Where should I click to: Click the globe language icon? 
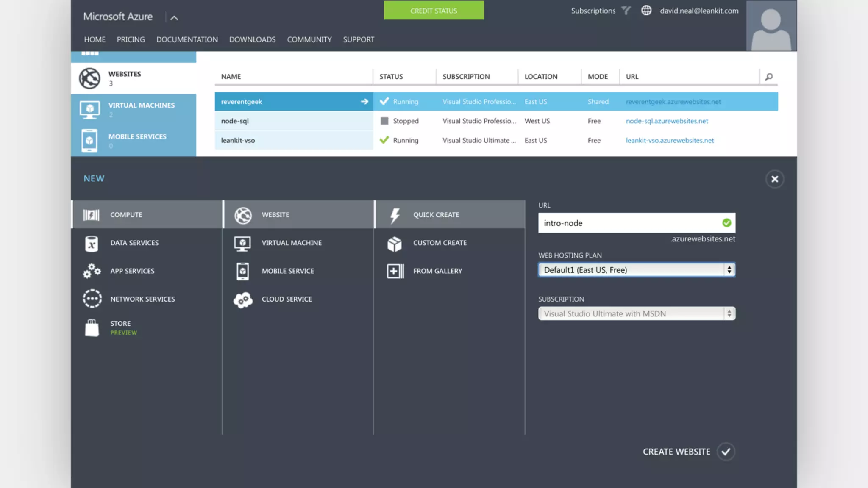pyautogui.click(x=646, y=11)
